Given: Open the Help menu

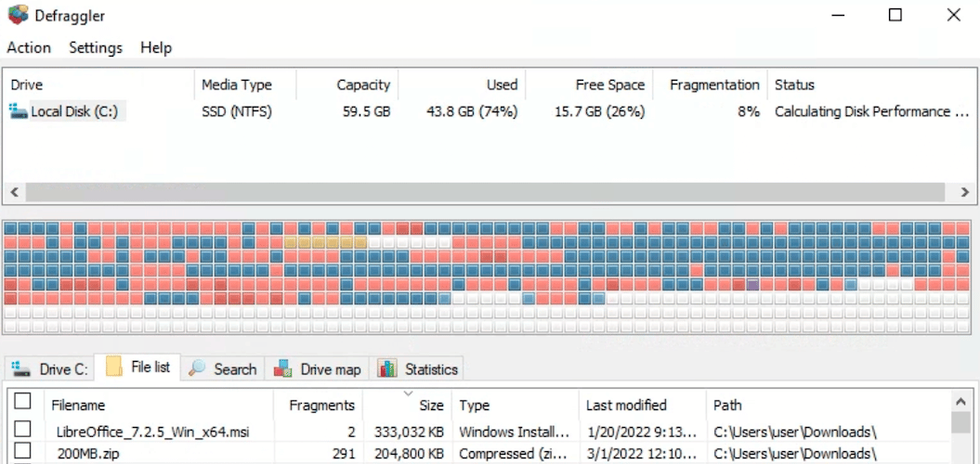Looking at the screenshot, I should [x=156, y=47].
